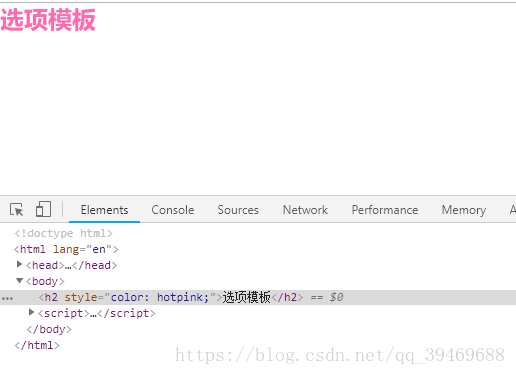
Task: Collapse the body element node
Action: tap(19, 281)
